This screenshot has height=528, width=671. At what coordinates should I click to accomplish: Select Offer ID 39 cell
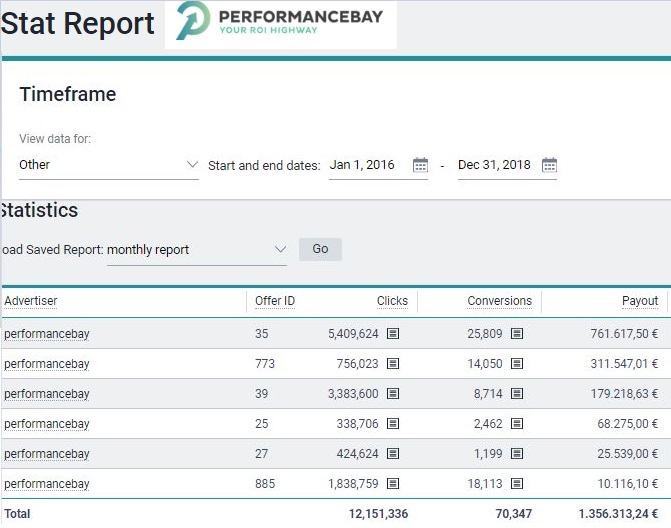pos(261,393)
